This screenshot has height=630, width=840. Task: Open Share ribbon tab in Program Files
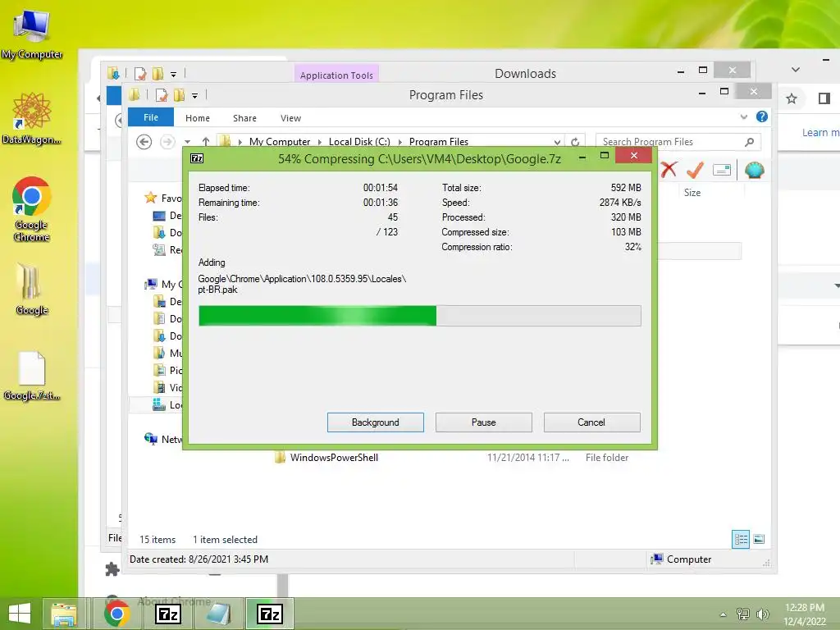pyautogui.click(x=244, y=118)
